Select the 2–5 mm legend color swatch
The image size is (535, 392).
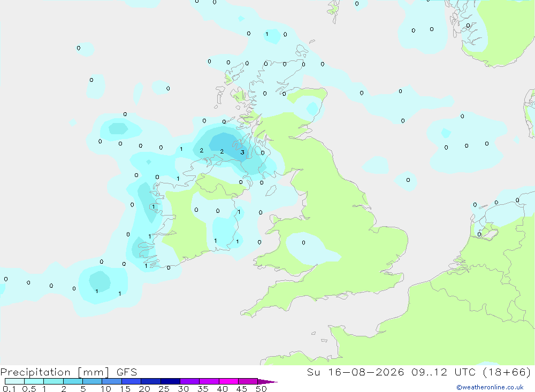pos(73,381)
